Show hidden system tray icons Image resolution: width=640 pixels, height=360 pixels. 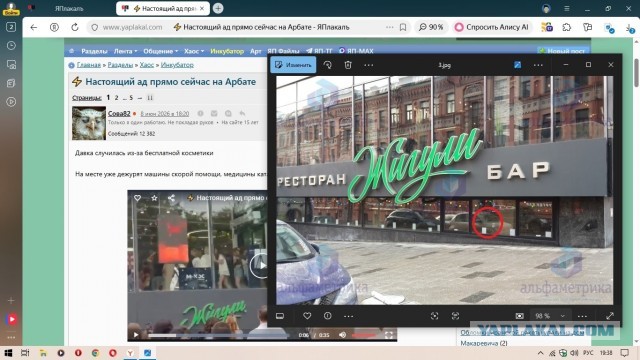(540, 353)
